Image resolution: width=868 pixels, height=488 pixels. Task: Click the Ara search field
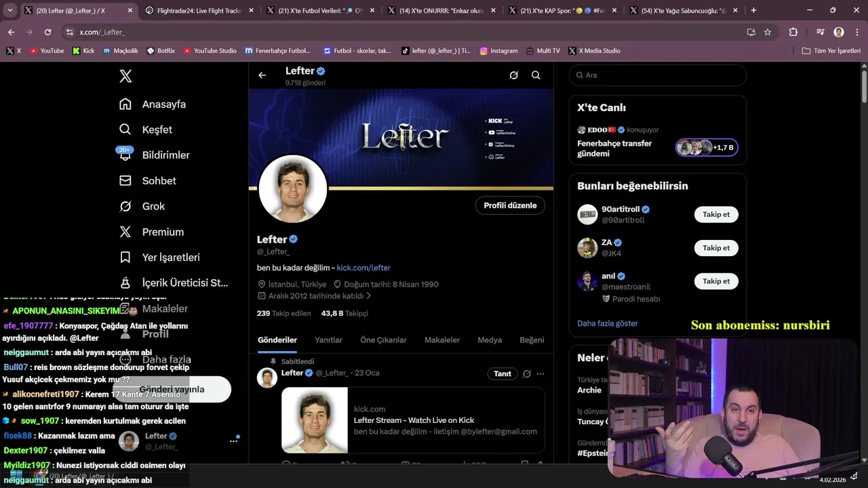pyautogui.click(x=658, y=75)
